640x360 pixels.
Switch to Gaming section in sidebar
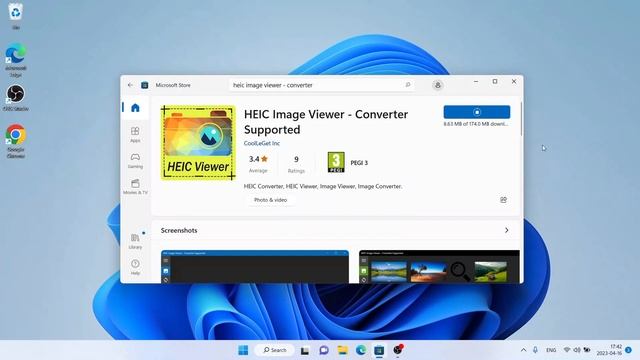click(x=135, y=160)
